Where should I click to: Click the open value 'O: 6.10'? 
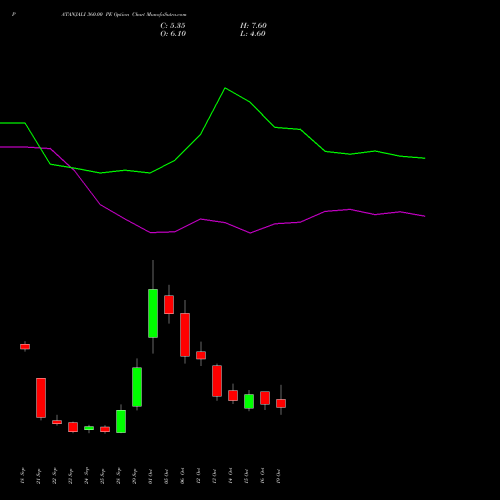[173, 34]
